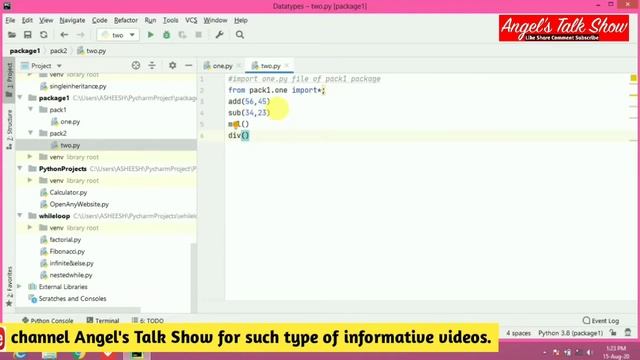The height and width of the screenshot is (360, 640).
Task: Click the Python 3.8 (package1) interpreter status
Action: coord(570,333)
